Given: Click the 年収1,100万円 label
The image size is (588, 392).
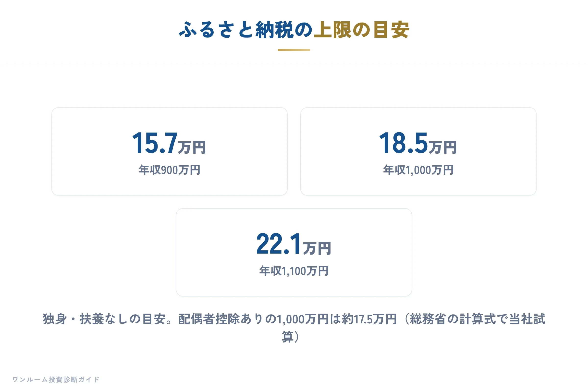Looking at the screenshot, I should [294, 271].
